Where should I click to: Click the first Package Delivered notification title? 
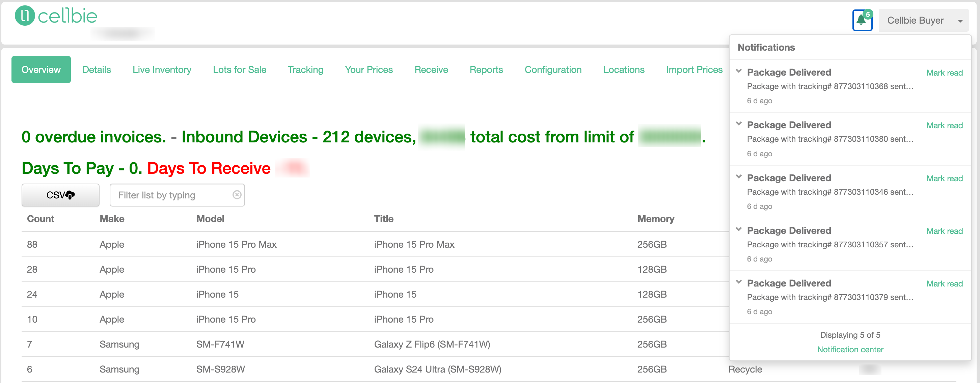point(789,72)
